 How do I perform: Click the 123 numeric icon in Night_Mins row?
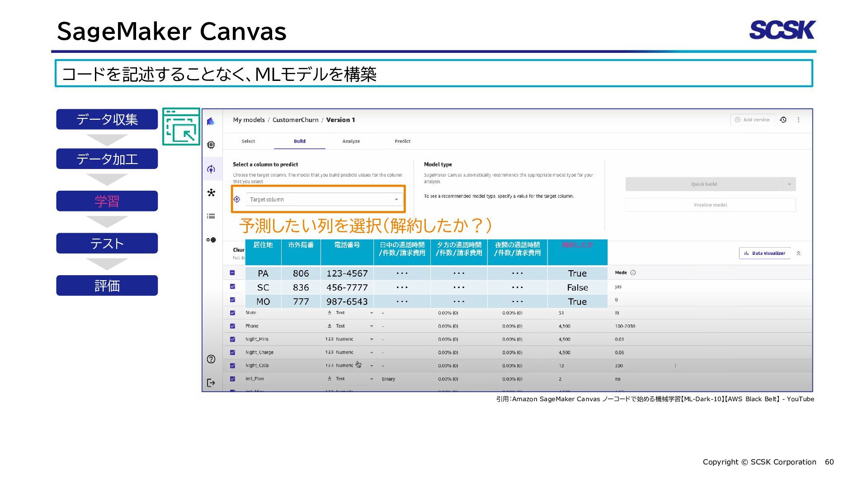(329, 339)
